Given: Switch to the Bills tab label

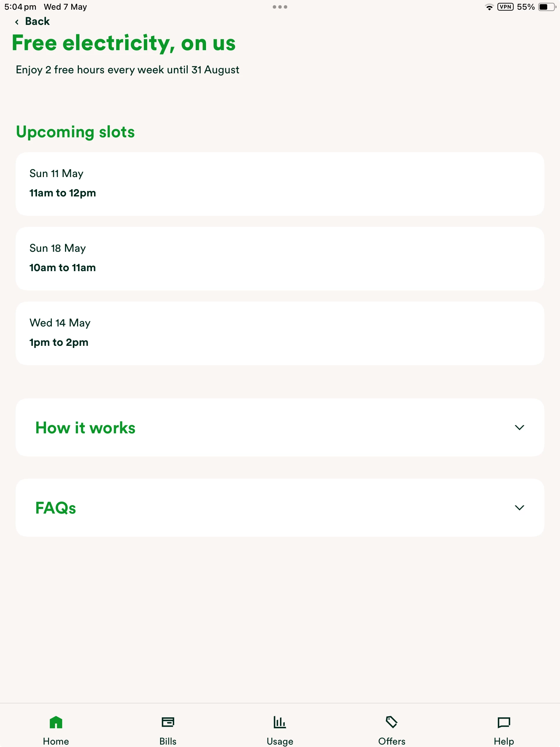Looking at the screenshot, I should point(168,741).
